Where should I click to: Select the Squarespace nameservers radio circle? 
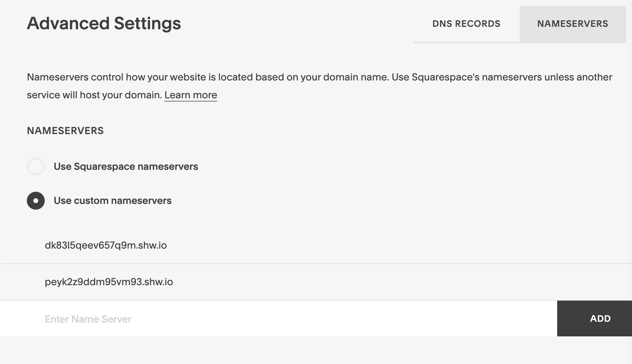pyautogui.click(x=36, y=167)
